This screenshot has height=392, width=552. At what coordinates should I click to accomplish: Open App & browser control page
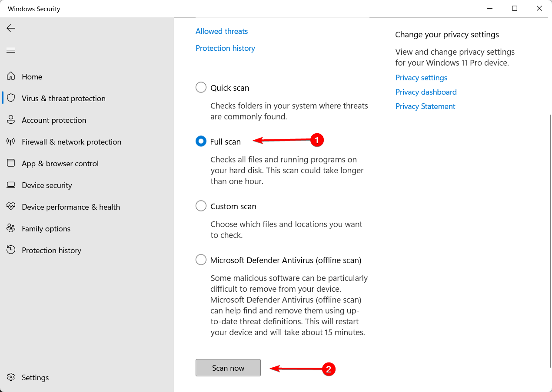pos(87,163)
